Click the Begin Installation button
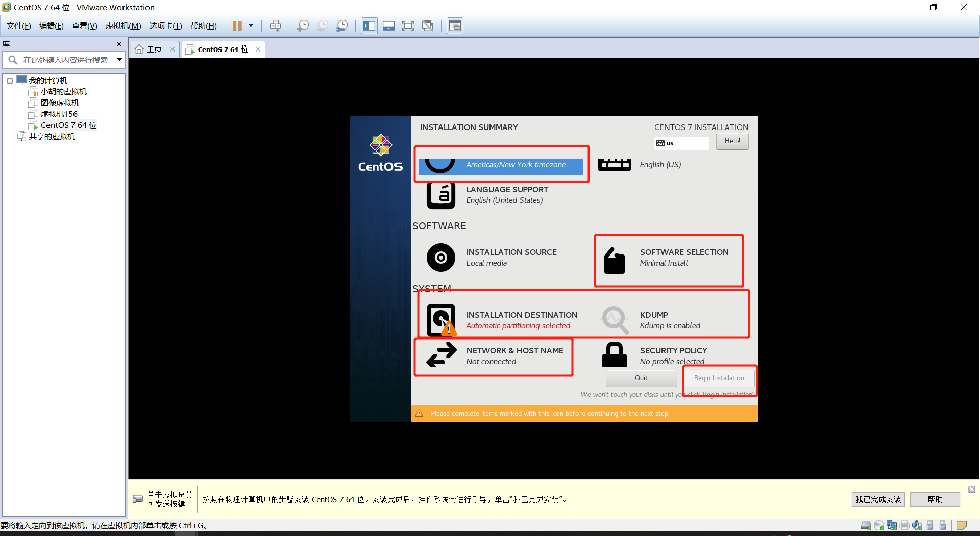 click(x=719, y=378)
